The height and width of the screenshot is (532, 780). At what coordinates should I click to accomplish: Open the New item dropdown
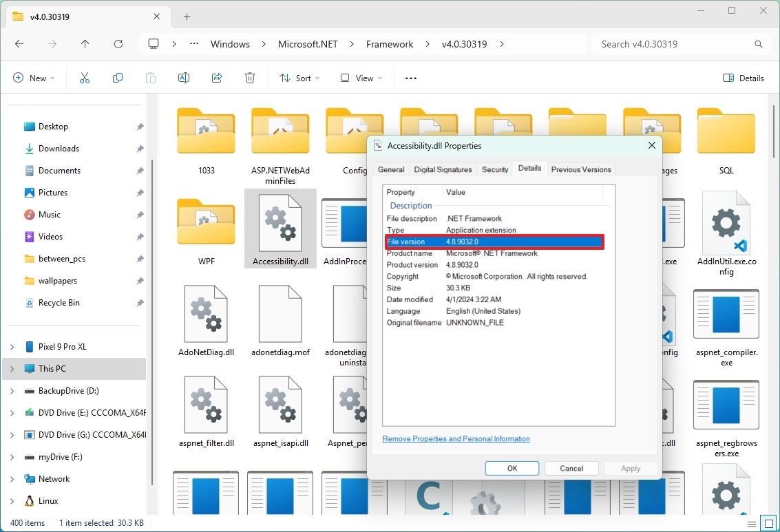click(33, 78)
